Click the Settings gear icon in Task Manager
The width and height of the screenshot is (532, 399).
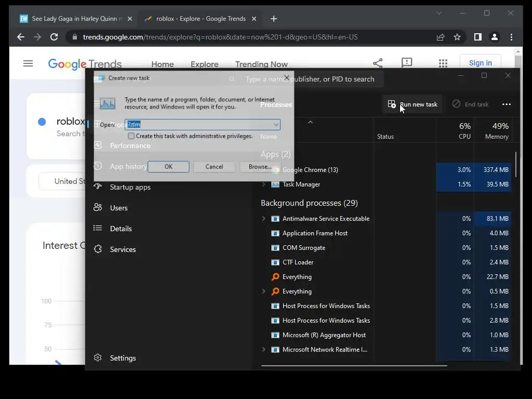98,357
